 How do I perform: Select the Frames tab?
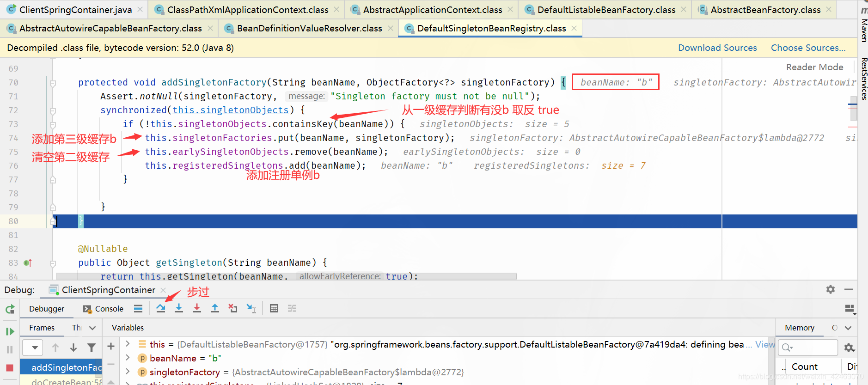[x=42, y=328]
